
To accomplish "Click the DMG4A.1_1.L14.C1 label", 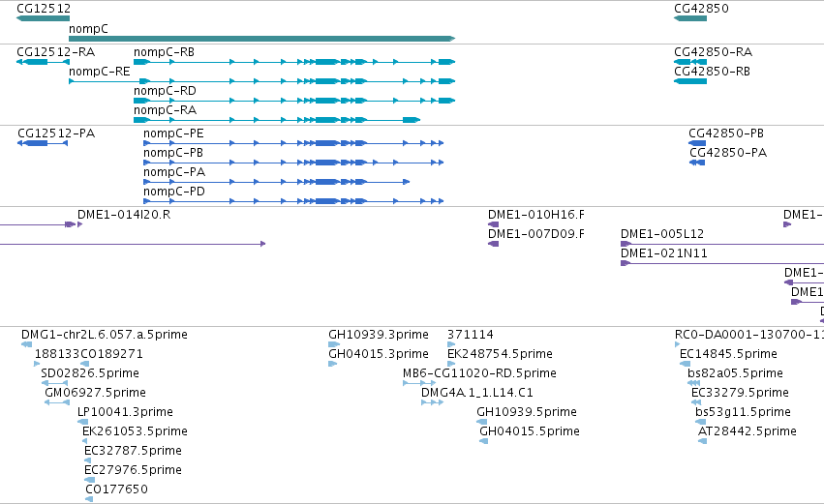I will (477, 393).
